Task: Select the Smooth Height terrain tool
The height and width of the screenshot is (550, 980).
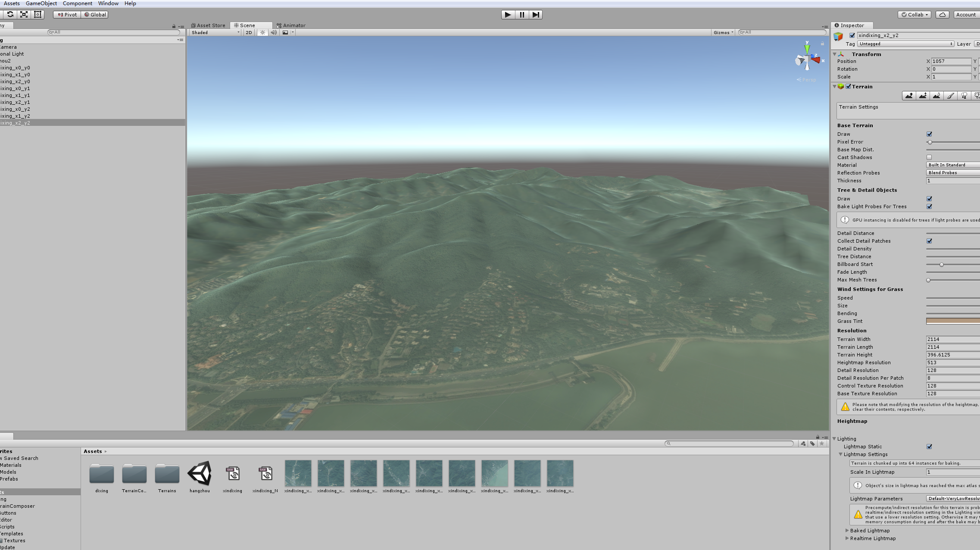Action: (x=936, y=95)
